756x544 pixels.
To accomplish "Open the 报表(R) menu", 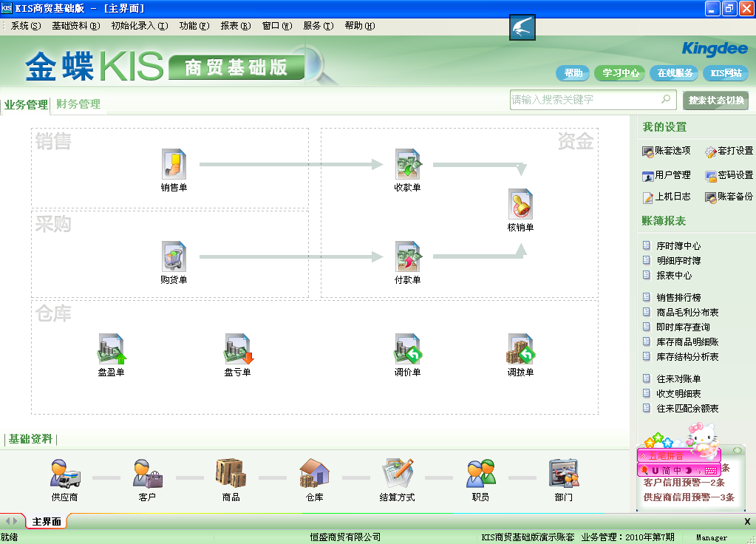I will pos(235,26).
